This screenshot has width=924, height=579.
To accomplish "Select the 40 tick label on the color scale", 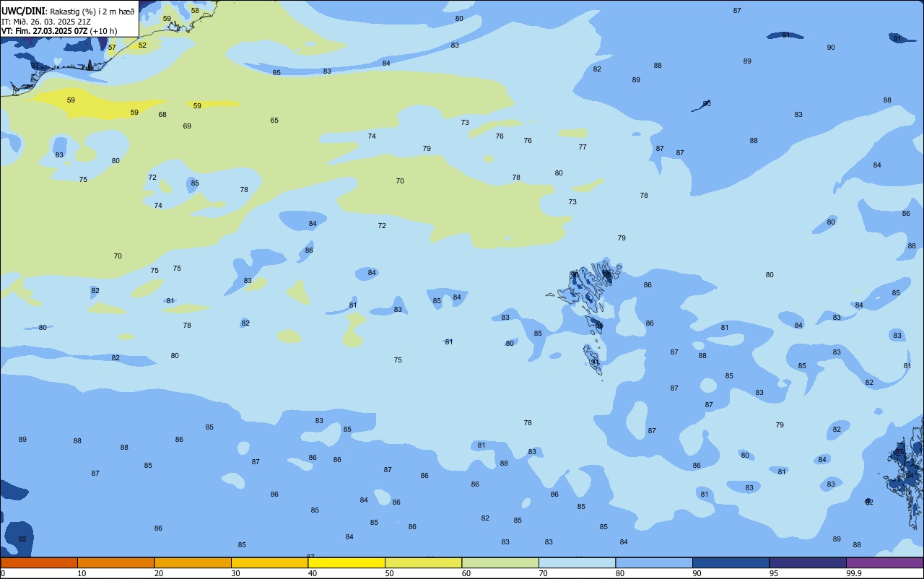I will 313,573.
